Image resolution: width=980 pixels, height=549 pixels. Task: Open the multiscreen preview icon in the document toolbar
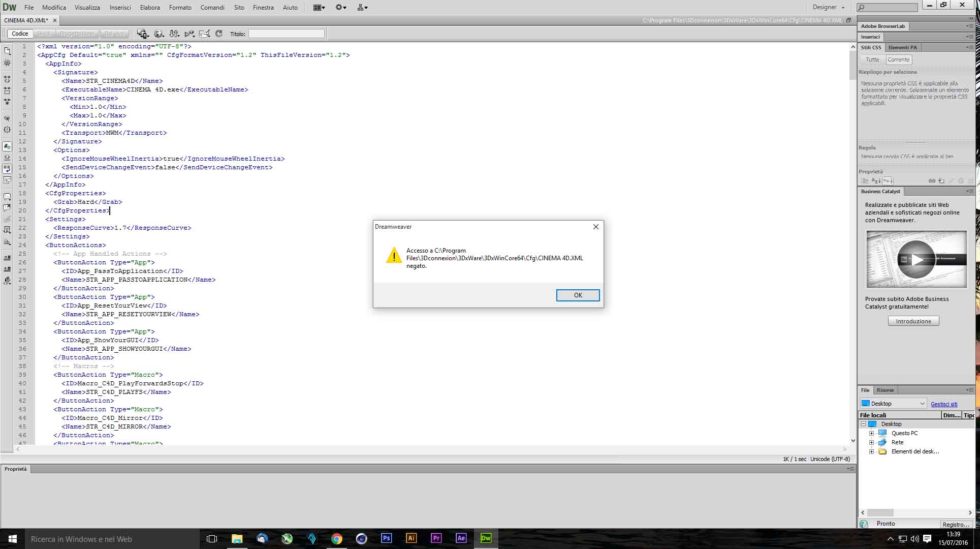pyautogui.click(x=143, y=34)
